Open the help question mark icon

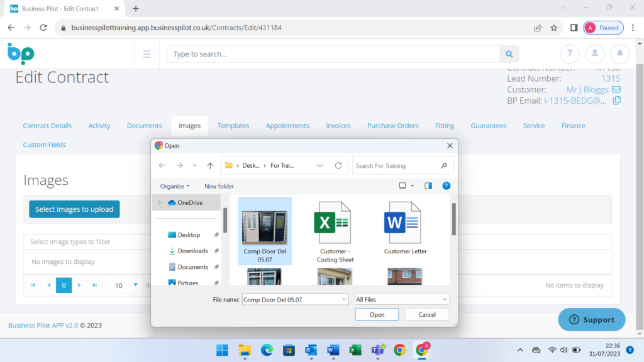pyautogui.click(x=569, y=54)
